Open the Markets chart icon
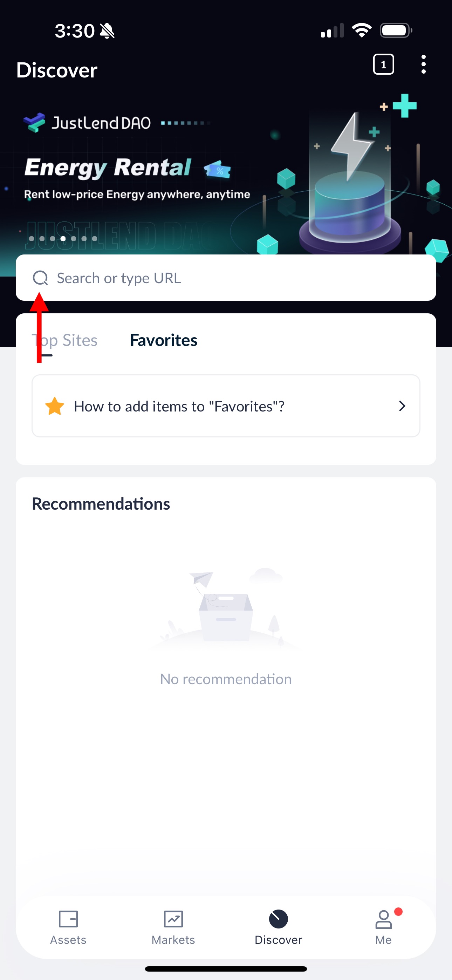The image size is (452, 980). click(173, 919)
